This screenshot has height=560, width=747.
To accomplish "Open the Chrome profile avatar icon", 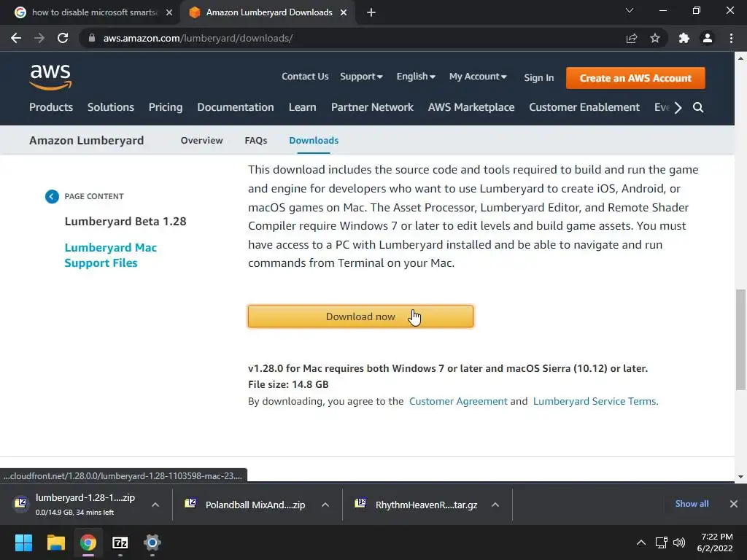I will coord(708,38).
